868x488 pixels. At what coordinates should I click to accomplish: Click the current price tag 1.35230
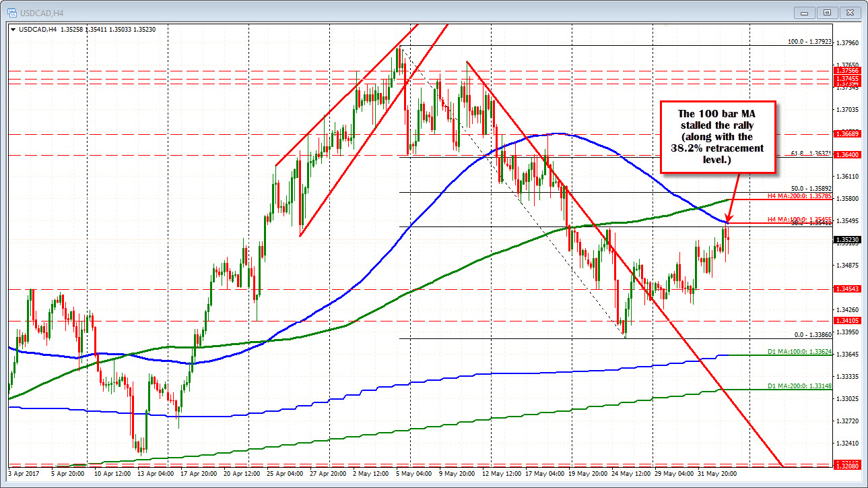point(846,239)
